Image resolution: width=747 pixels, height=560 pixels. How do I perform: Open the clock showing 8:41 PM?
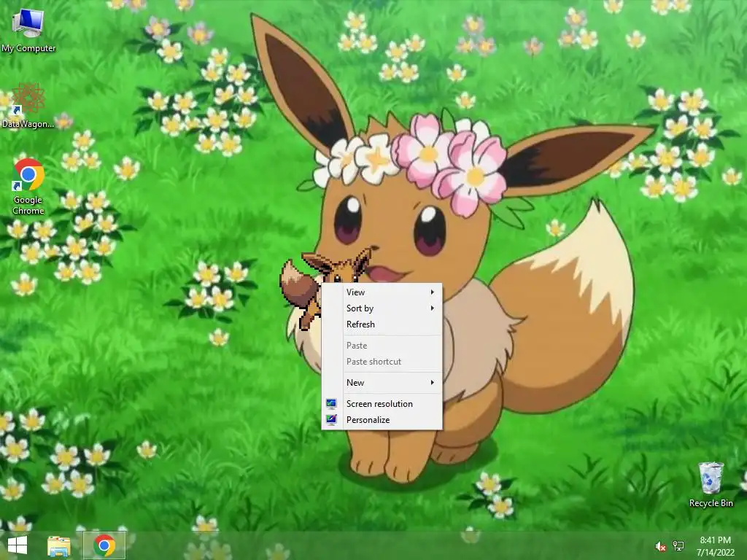715,546
